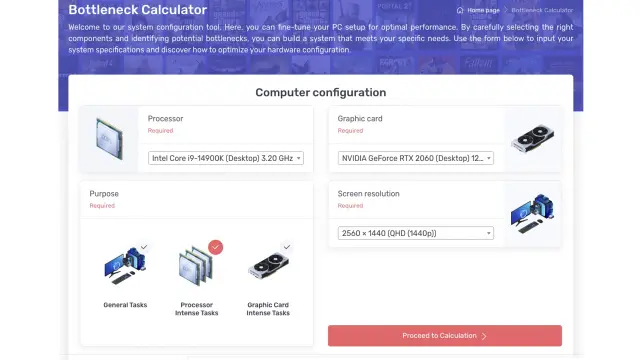Click the processor chip icon
640x360 pixels.
tap(109, 138)
